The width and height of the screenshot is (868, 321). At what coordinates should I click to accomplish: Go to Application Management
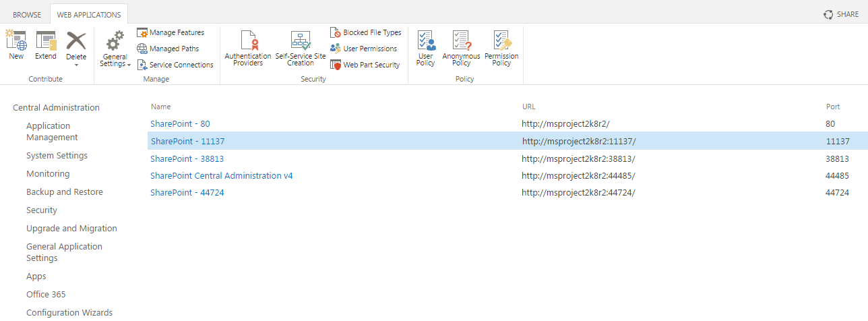(x=53, y=132)
